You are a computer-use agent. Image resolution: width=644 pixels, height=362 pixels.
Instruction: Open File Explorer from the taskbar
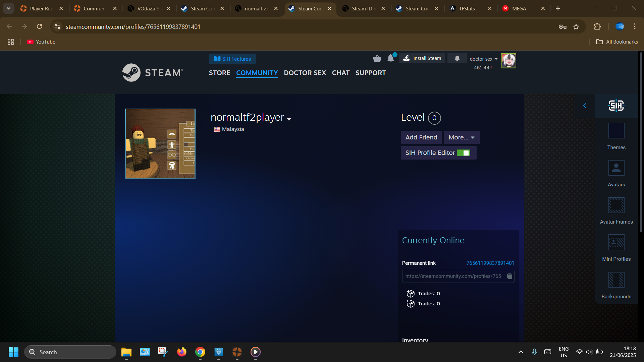click(x=126, y=352)
